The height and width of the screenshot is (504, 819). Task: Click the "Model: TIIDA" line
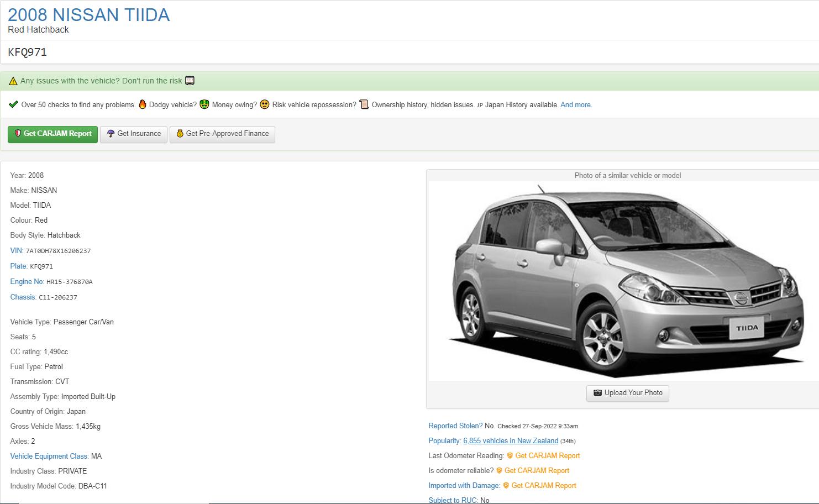tap(30, 206)
